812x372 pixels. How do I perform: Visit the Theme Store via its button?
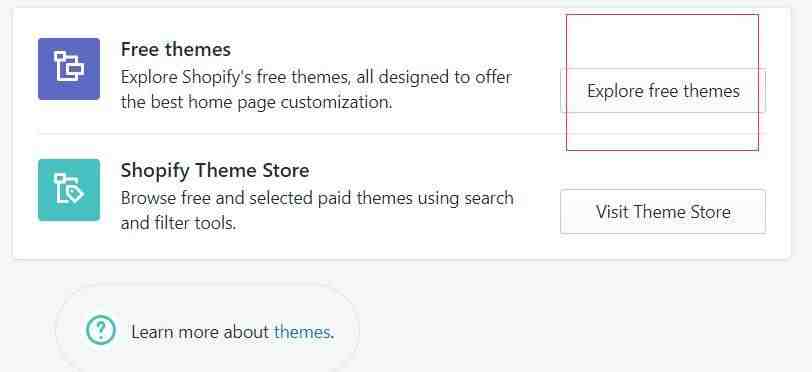tap(663, 211)
